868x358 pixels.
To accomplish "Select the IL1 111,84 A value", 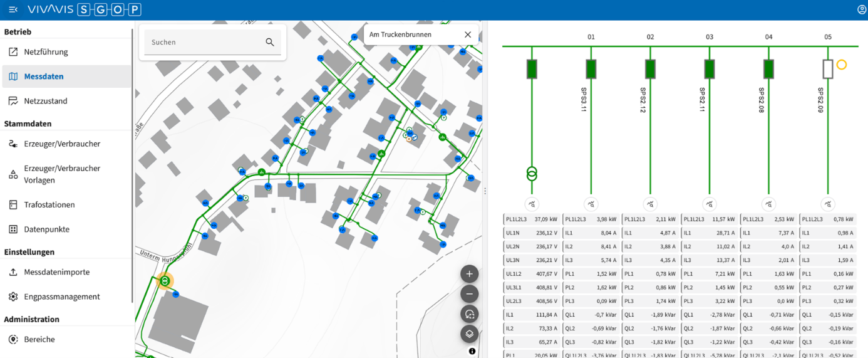I will tap(546, 315).
